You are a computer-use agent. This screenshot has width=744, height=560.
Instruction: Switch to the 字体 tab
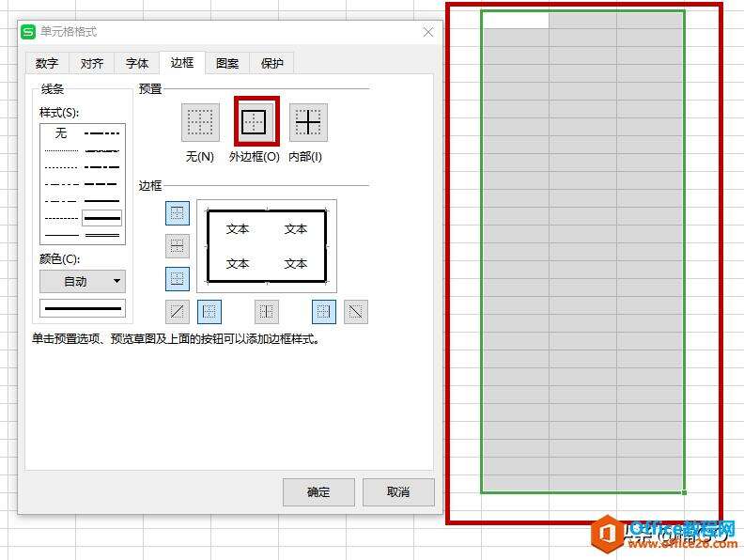point(137,63)
